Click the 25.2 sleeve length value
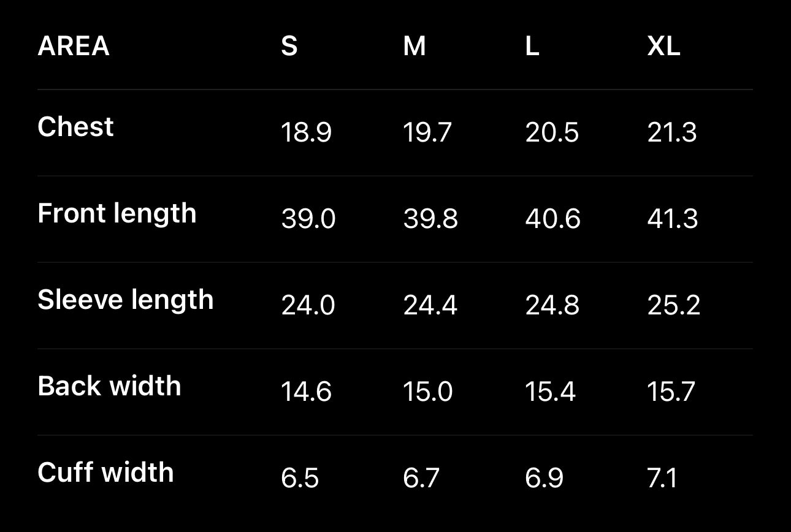This screenshot has width=791, height=532. tap(673, 305)
